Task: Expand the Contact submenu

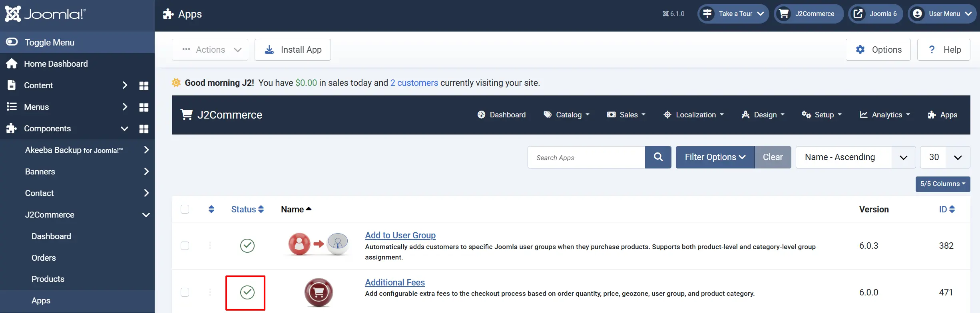Action: pos(146,193)
